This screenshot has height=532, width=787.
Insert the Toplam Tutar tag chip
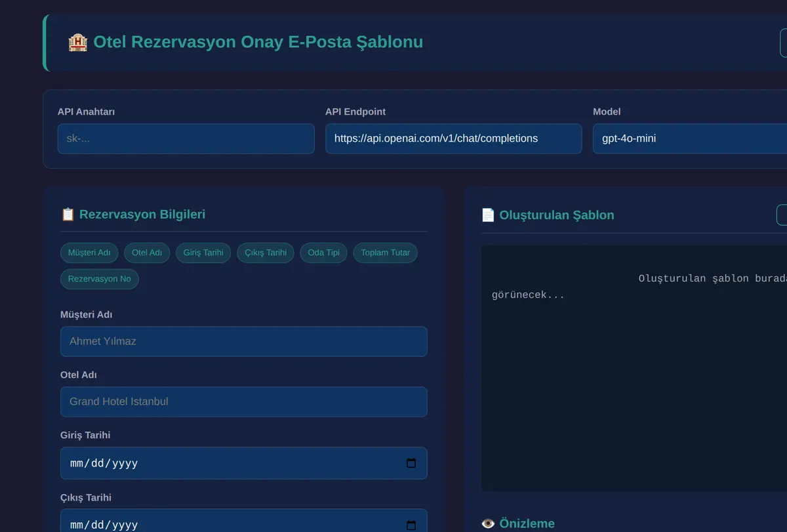pyautogui.click(x=385, y=253)
